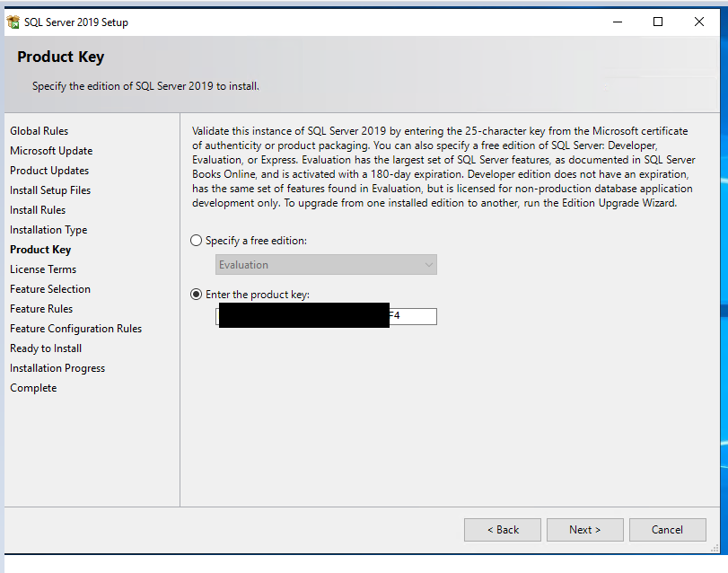Screen dimensions: 728x573
Task: Close the SQL Server 2019 Setup window
Action: pos(699,22)
